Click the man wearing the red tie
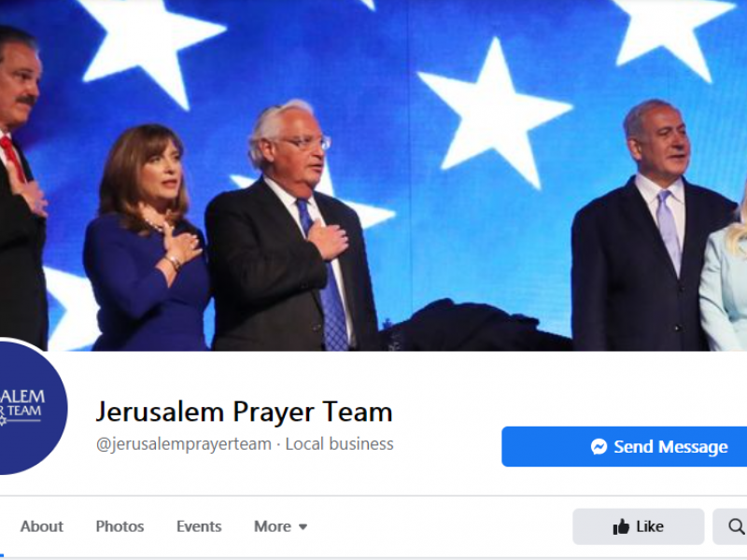The image size is (747, 560). [x=21, y=190]
